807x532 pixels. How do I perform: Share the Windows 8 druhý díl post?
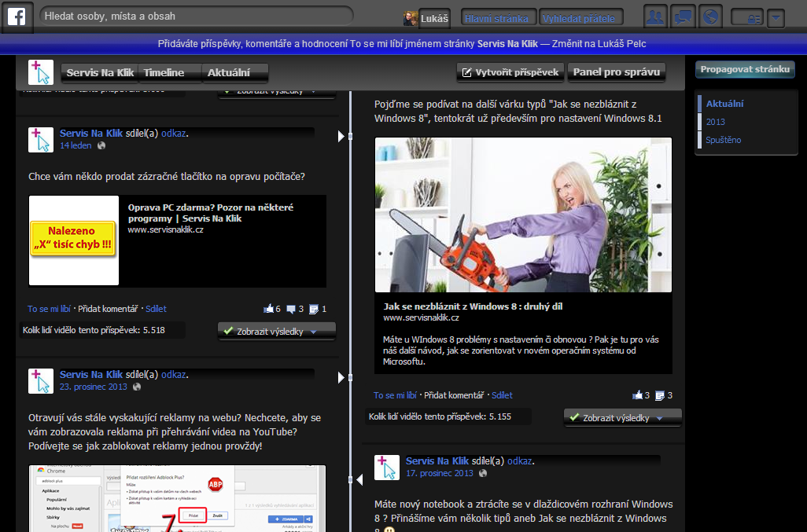[502, 395]
